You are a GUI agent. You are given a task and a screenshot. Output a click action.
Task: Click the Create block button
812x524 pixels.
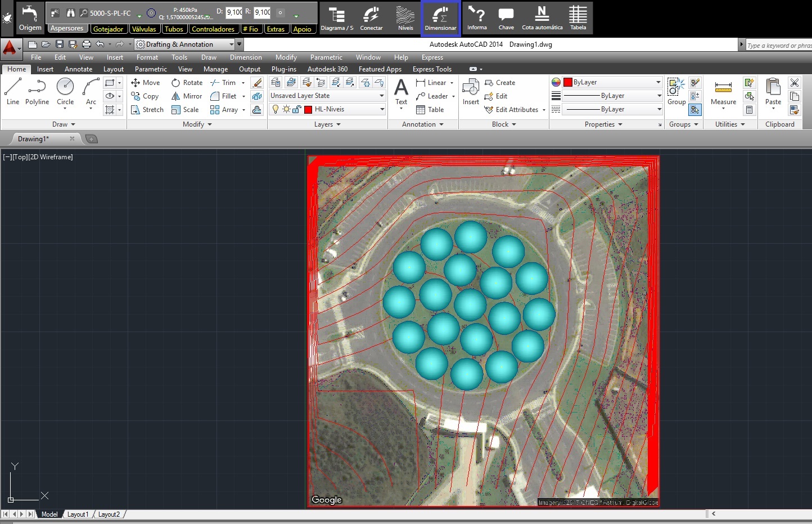coord(500,83)
